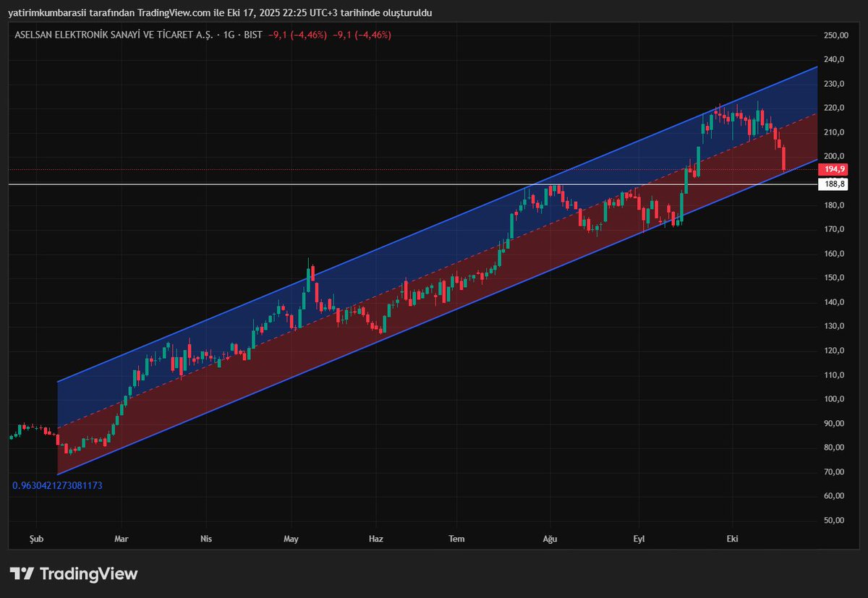This screenshot has height=598, width=868.
Task: Click the Eyl month label on the time axis
Action: 639,539
